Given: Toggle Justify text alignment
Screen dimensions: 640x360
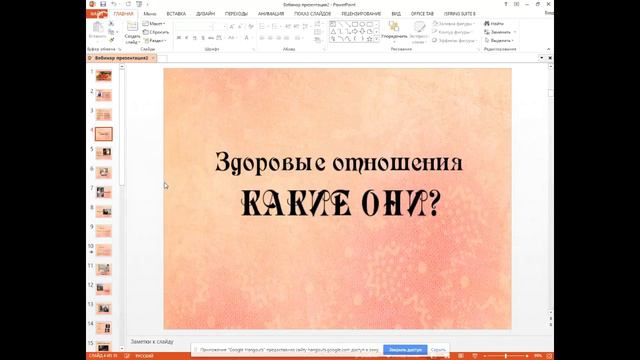Looking at the screenshot, I should coord(287,38).
